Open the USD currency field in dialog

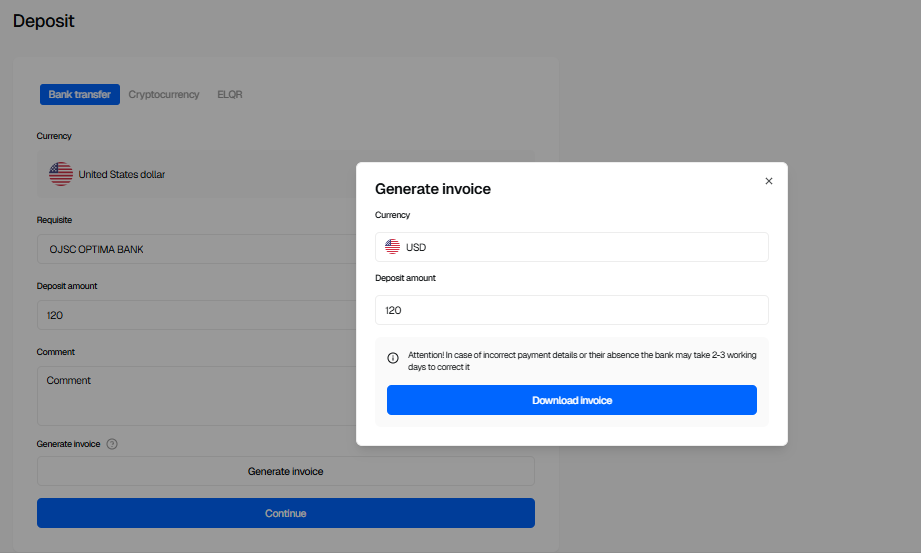coord(571,247)
